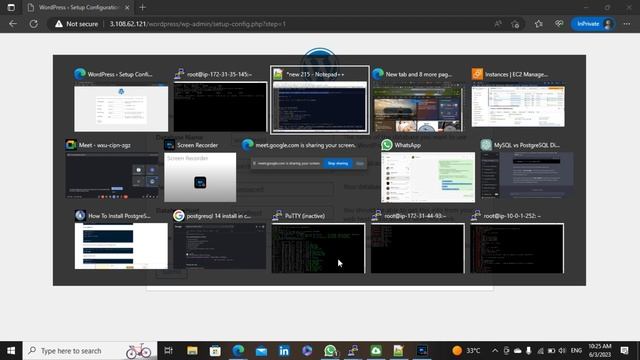Open the Browser essentials heart icon
This screenshot has height=360, width=640.
559,24
